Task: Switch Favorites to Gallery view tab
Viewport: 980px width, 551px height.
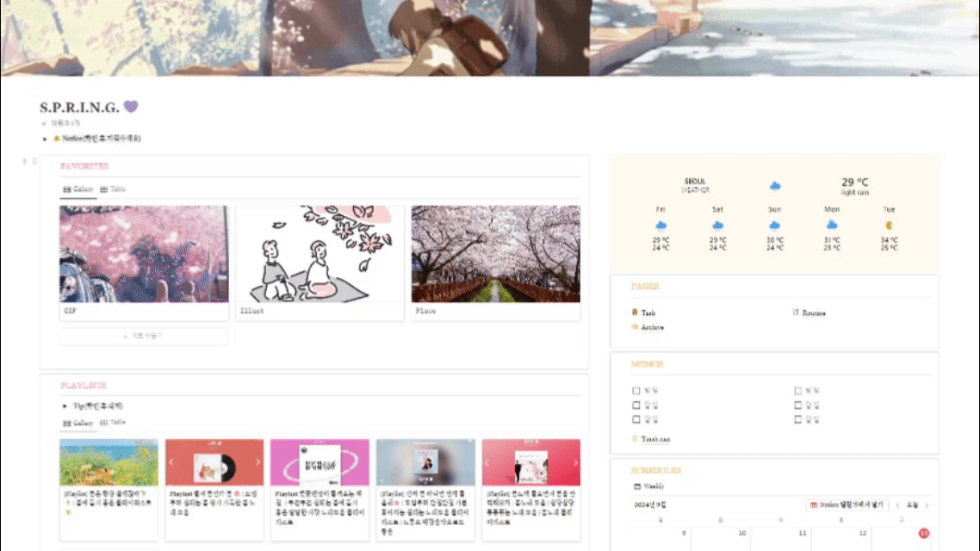Action: point(78,189)
